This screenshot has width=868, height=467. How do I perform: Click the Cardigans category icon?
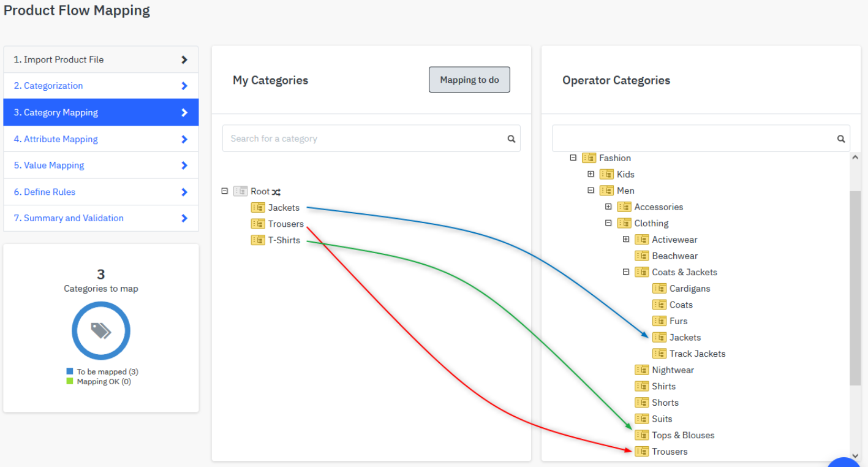660,288
